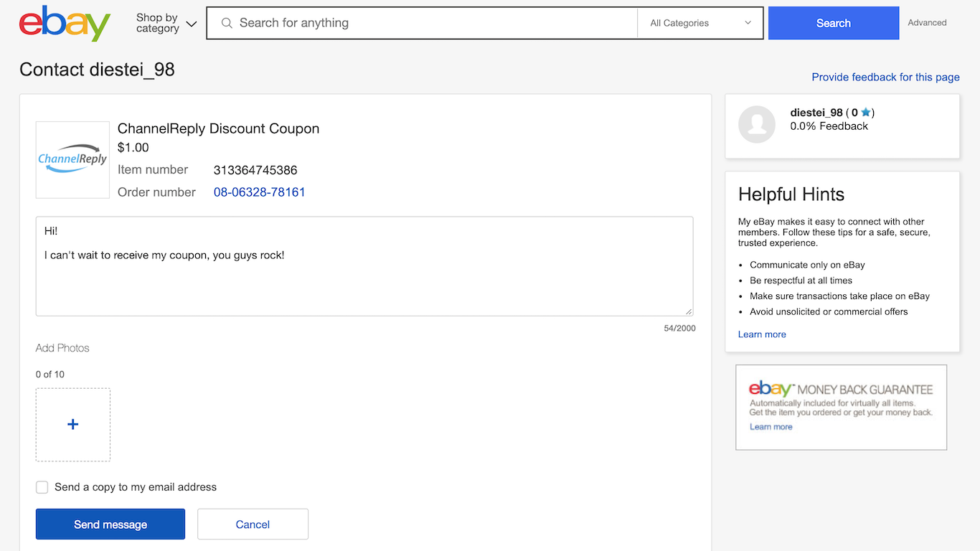
Task: Click the blue feedback star icon
Action: click(x=866, y=113)
